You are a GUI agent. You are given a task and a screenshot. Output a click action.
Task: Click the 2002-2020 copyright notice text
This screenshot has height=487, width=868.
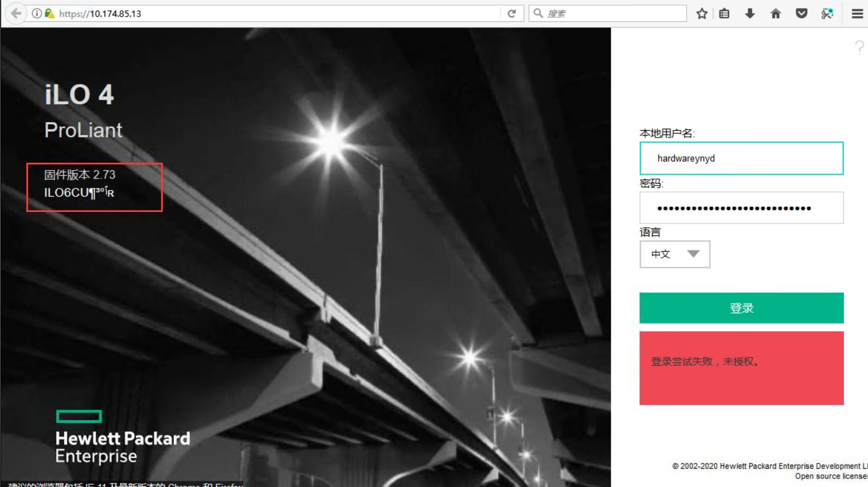pyautogui.click(x=770, y=466)
